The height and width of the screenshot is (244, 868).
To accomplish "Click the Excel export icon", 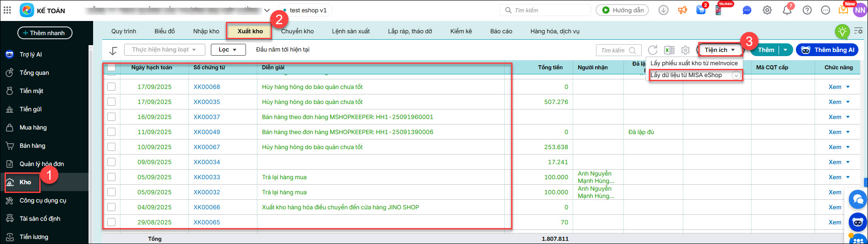I will 669,50.
